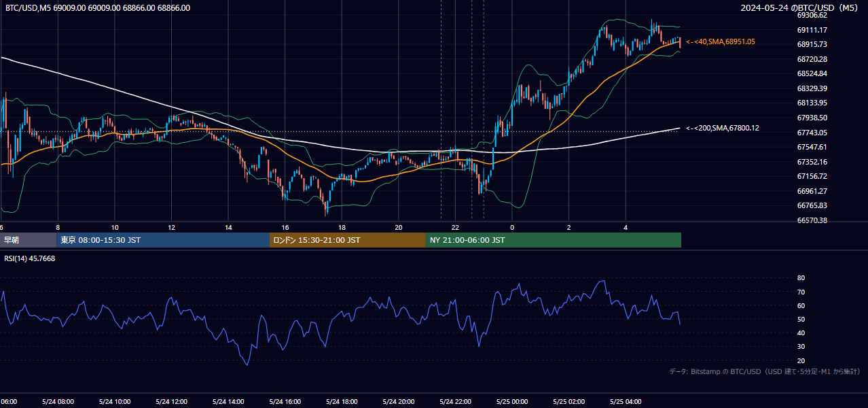
Task: Click bottom time label 5/24 14:00
Action: (228, 401)
